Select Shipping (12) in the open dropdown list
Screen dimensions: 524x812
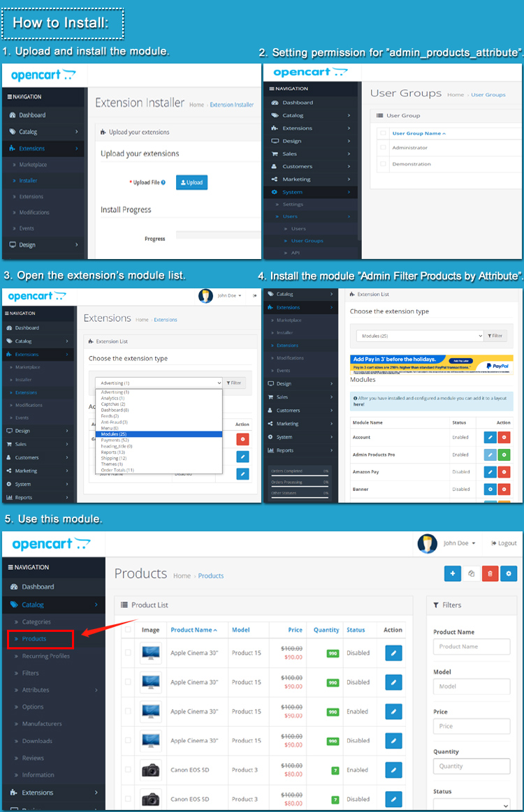[159, 458]
